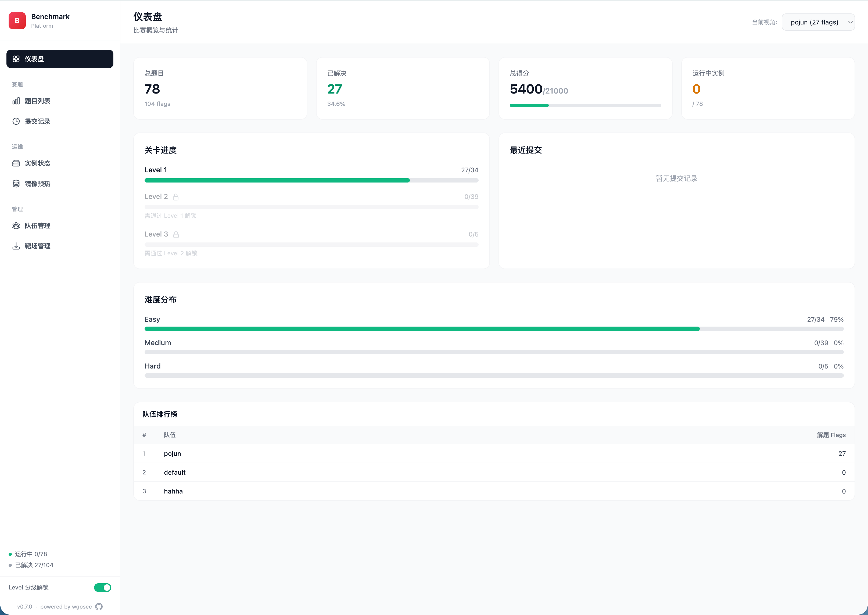This screenshot has width=868, height=615.
Task: Click the Easy difficulty progress bar
Action: pyautogui.click(x=494, y=329)
